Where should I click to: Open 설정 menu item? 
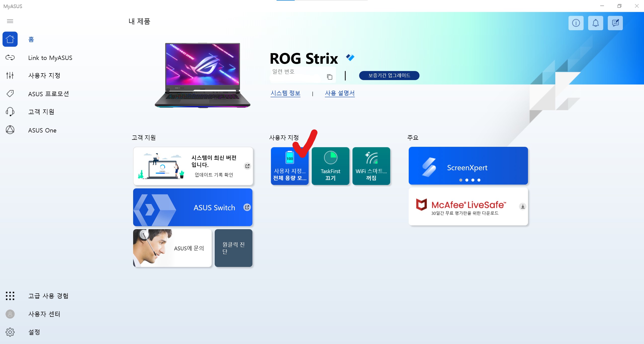coord(34,332)
